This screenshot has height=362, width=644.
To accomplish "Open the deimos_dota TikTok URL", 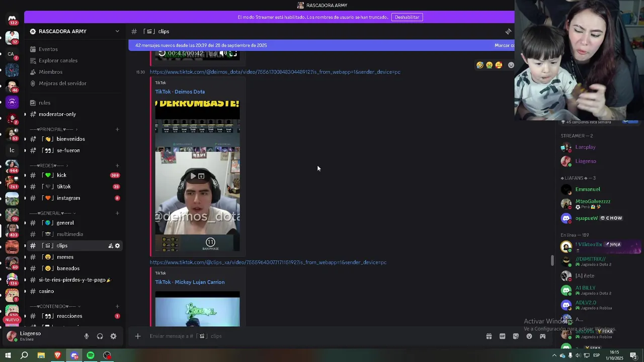I will point(275,72).
